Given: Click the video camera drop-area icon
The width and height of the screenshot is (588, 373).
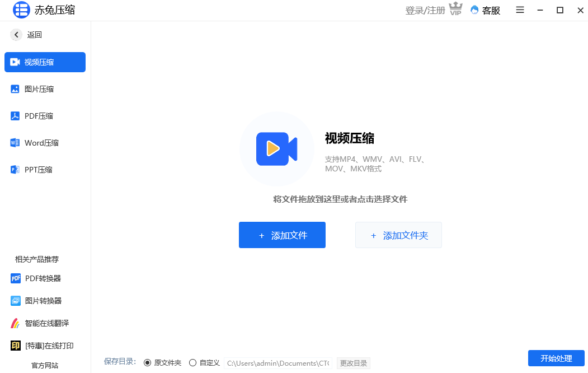Looking at the screenshot, I should (277, 148).
